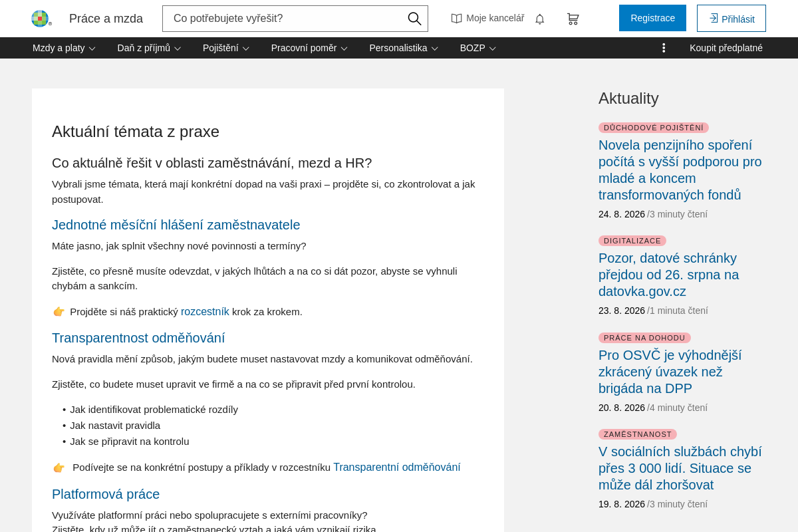Click the DIGITALIZACE tag
The height and width of the screenshot is (532, 798).
(632, 241)
